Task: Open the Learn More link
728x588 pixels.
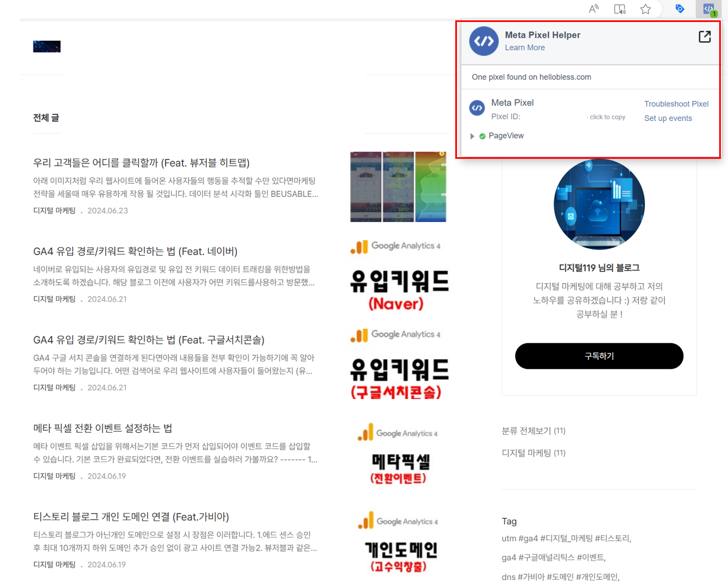Action: coord(525,48)
